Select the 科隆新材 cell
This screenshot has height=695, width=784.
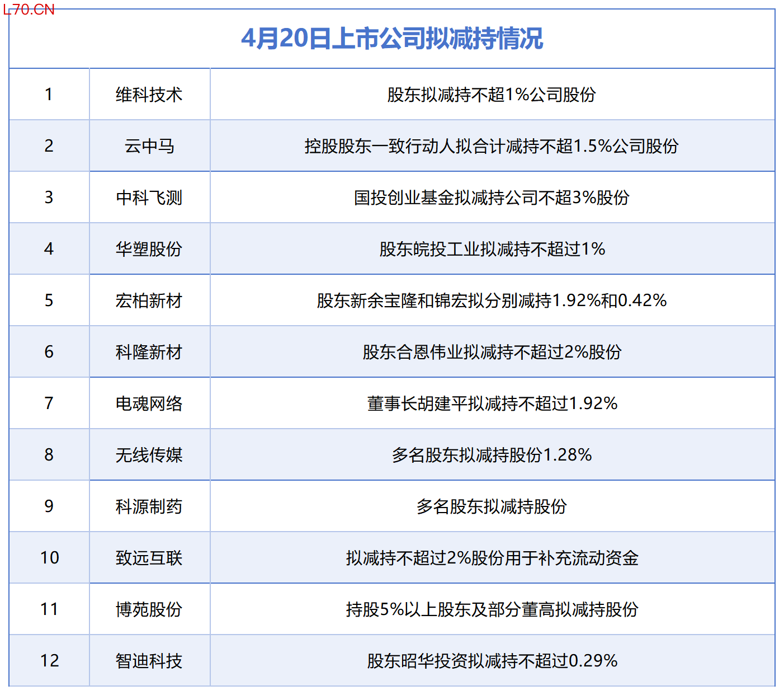click(x=149, y=352)
